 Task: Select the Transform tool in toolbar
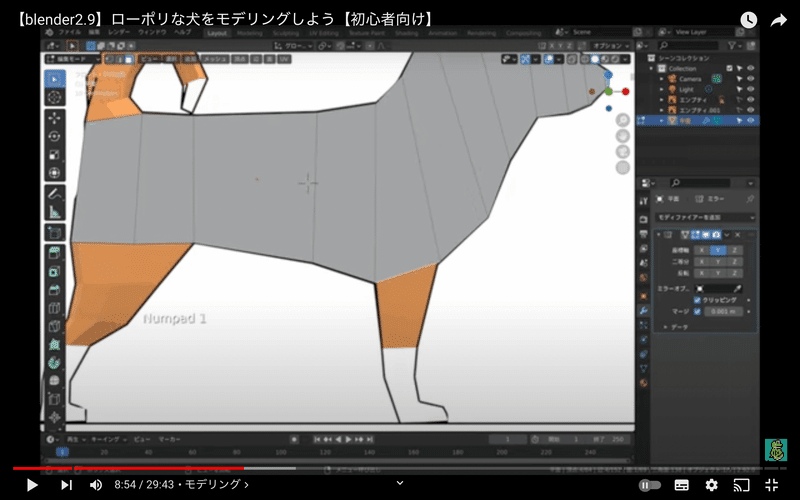55,173
